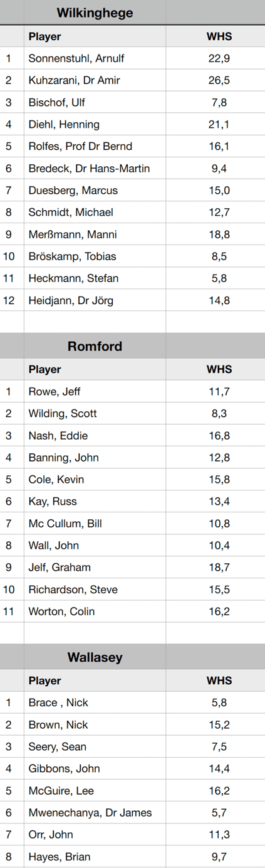Click the Sonnenstuhl, Arnulf name cell
265x868 pixels.
(x=95, y=58)
